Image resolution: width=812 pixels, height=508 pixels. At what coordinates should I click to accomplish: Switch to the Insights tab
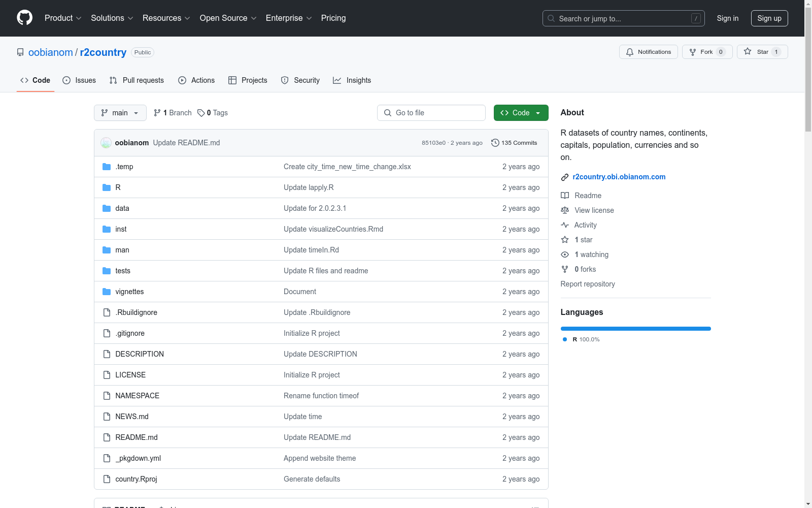pos(352,80)
